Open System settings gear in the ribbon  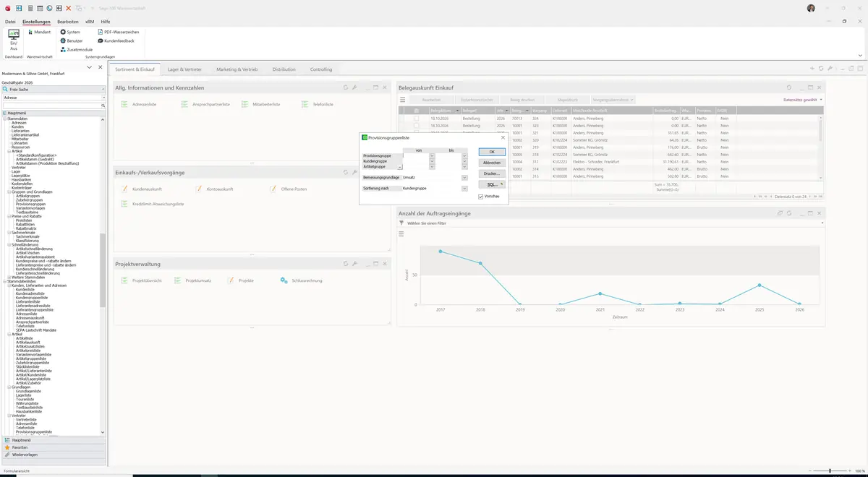point(70,32)
